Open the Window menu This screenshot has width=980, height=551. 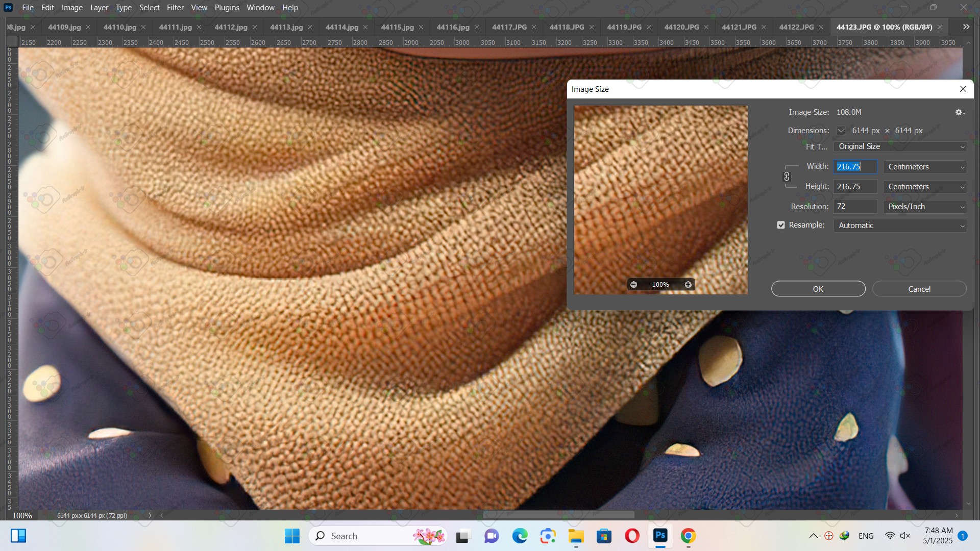[x=260, y=8]
